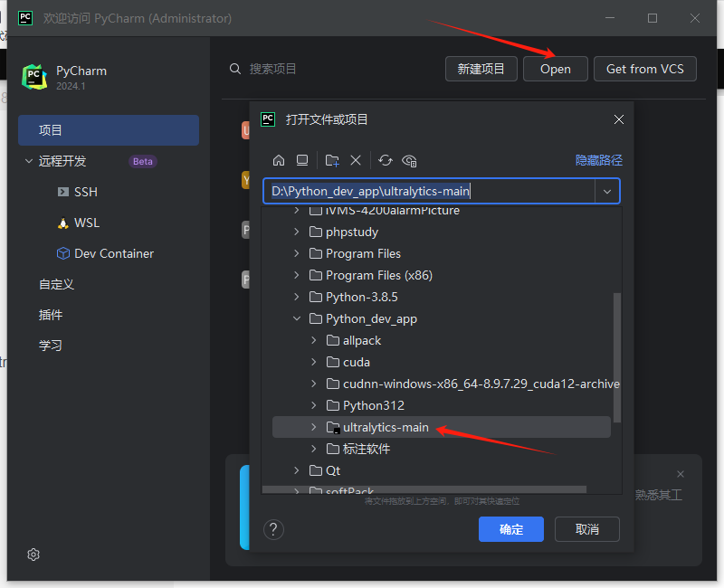
Task: Open the help question mark in the dialog
Action: coord(273,529)
